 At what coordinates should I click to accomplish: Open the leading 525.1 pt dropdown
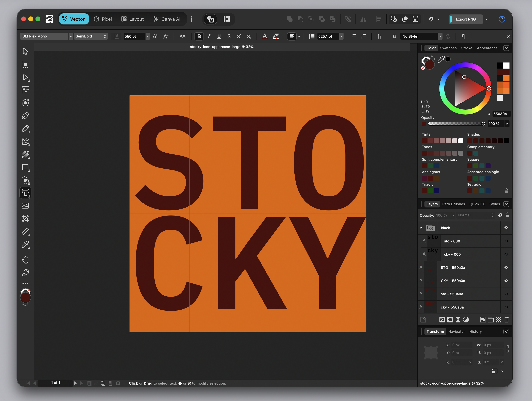click(x=341, y=36)
